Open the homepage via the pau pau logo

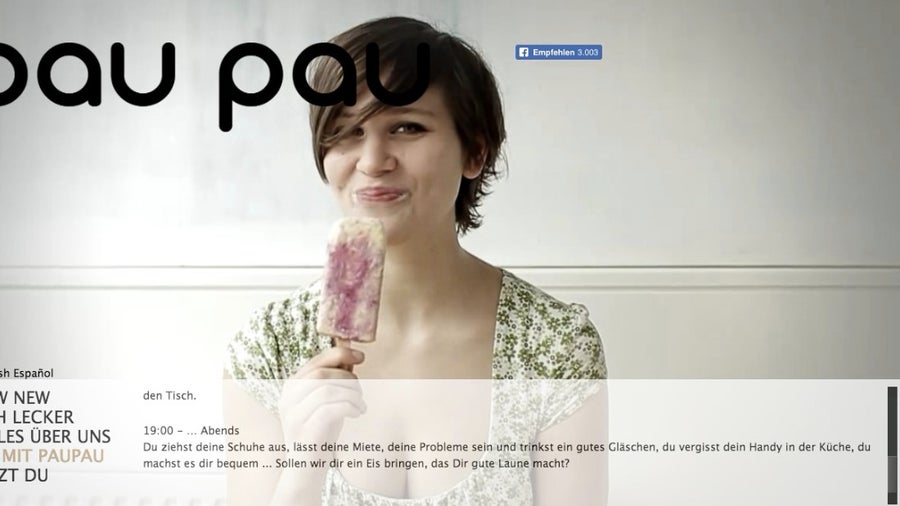pyautogui.click(x=214, y=80)
